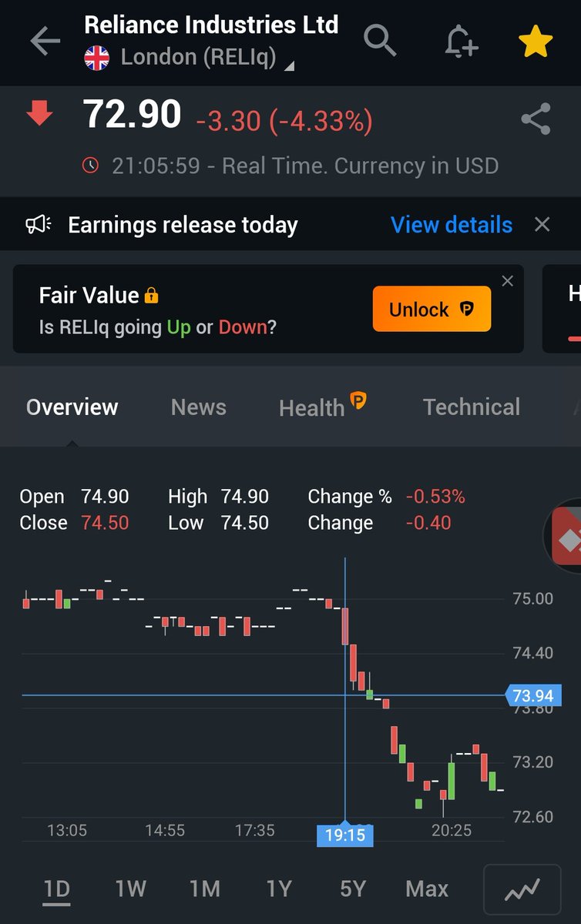Tap the Open value 74.90
Image resolution: width=581 pixels, height=924 pixels.
105,497
